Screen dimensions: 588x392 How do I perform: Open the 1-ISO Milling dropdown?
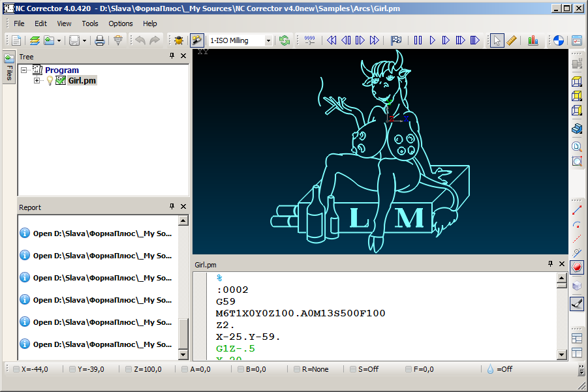(268, 40)
